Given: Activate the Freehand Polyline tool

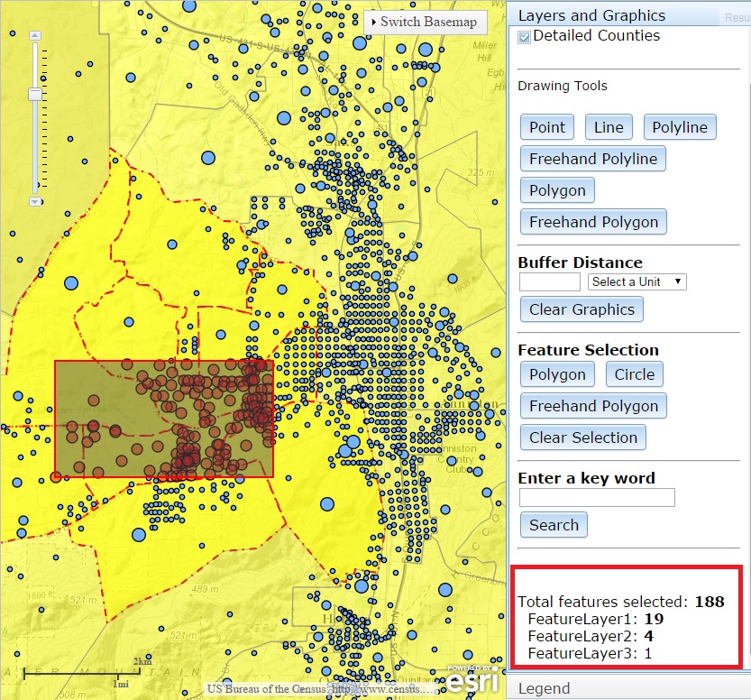Looking at the screenshot, I should click(593, 159).
